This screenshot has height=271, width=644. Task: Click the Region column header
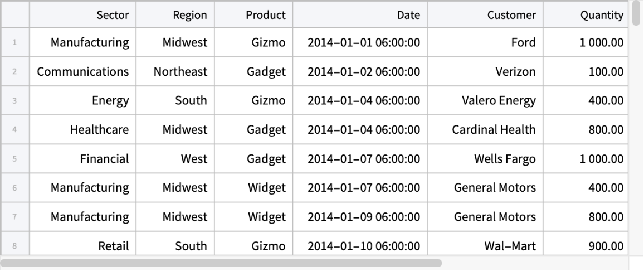tap(175, 15)
